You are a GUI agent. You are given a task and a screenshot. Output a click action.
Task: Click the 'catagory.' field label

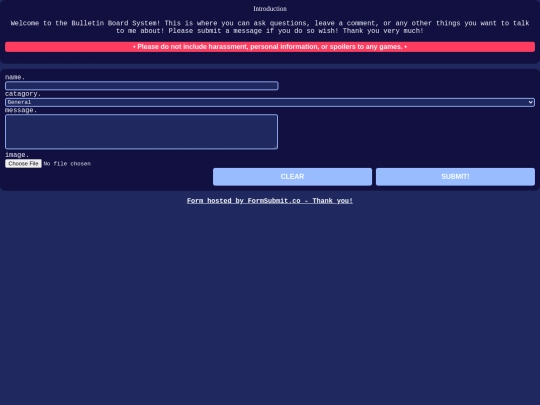point(23,94)
